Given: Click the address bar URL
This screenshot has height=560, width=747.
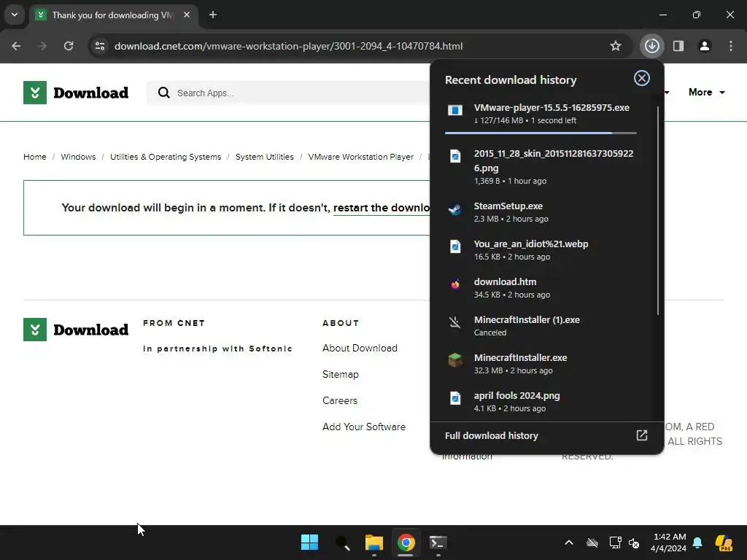Looking at the screenshot, I should [289, 46].
